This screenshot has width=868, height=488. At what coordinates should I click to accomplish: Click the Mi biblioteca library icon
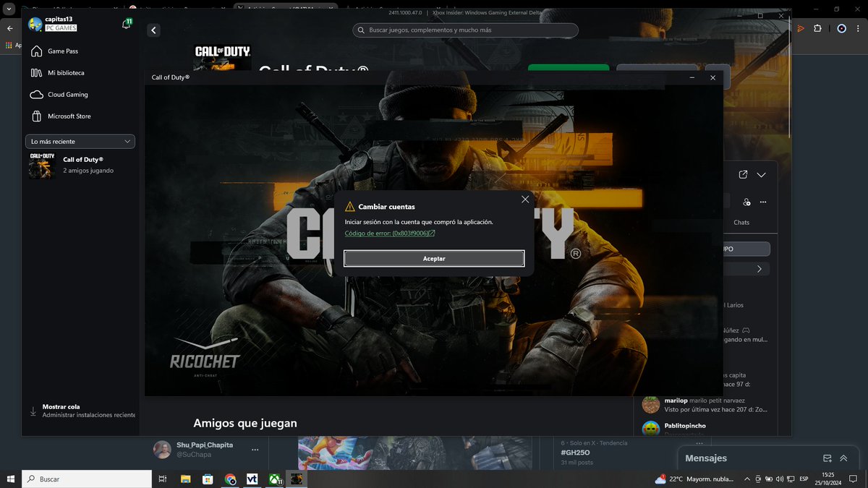tap(36, 73)
